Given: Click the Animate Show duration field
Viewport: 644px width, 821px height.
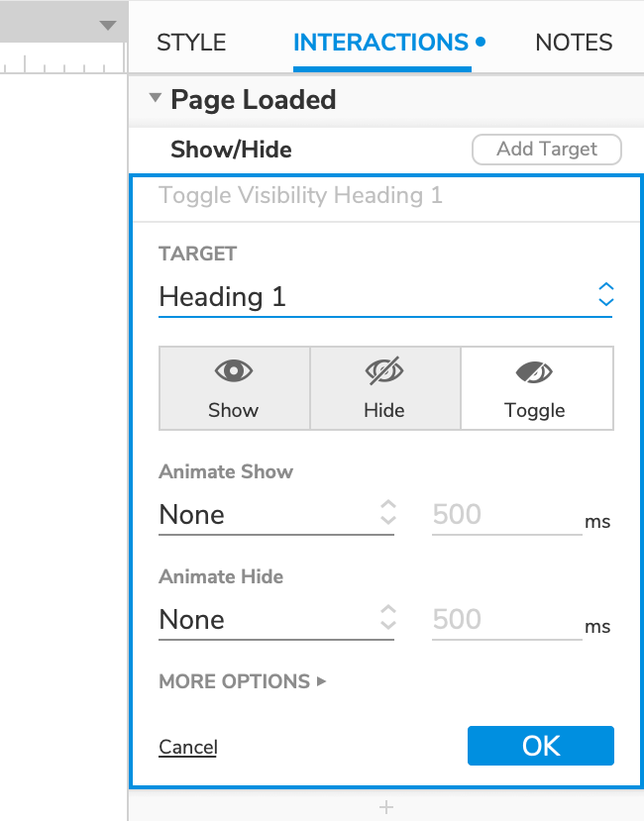Looking at the screenshot, I should tap(505, 514).
